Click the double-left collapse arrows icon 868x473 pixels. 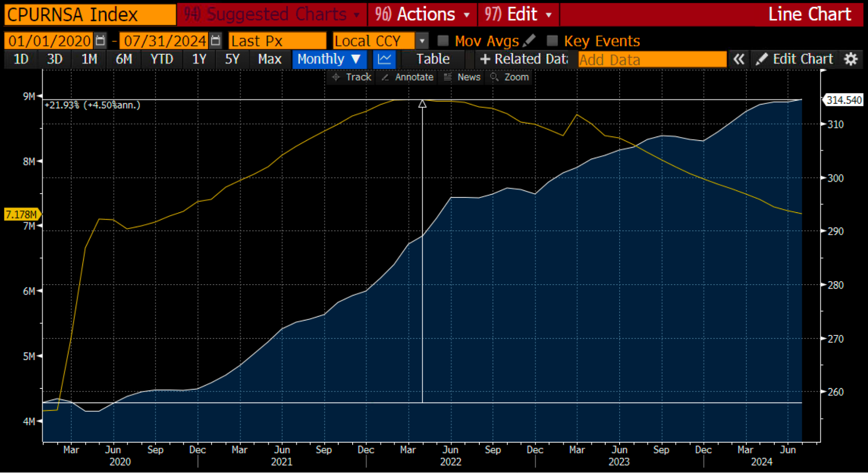[739, 59]
